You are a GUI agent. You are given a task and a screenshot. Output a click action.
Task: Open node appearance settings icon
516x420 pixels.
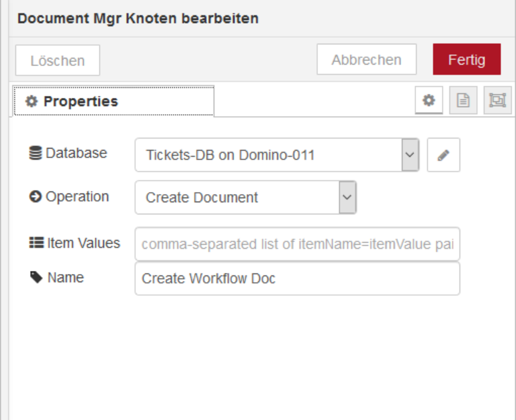(497, 100)
